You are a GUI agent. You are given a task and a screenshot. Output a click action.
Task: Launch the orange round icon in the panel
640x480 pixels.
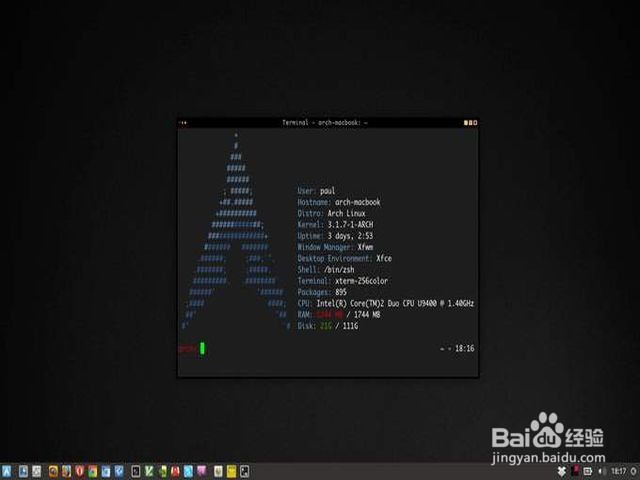point(53,471)
